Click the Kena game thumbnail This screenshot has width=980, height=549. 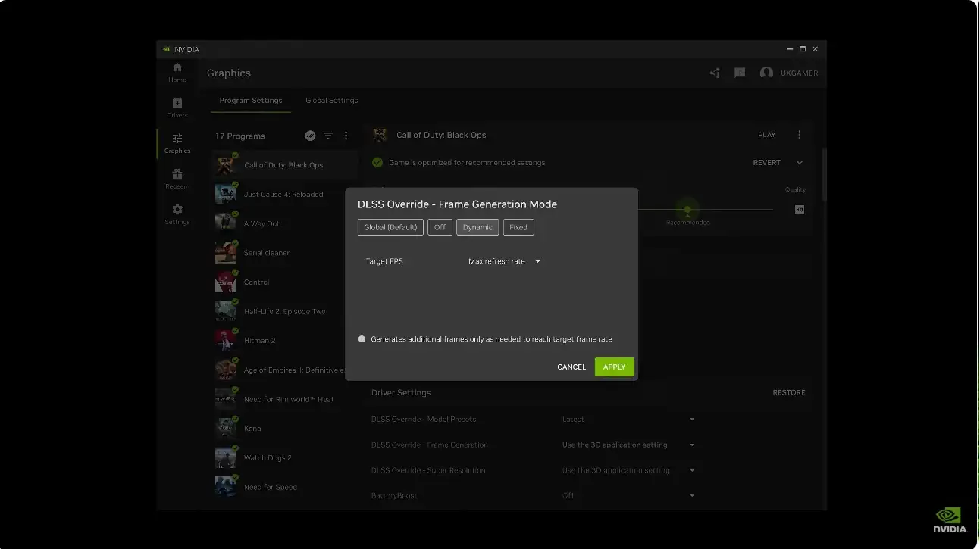pos(226,429)
